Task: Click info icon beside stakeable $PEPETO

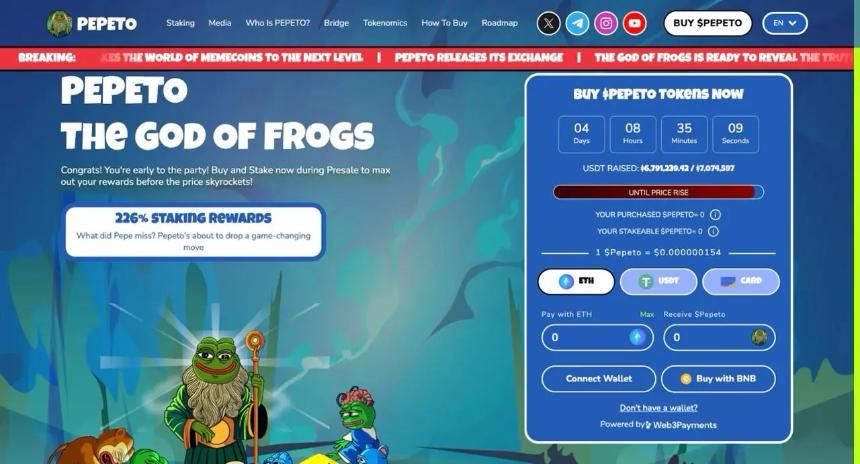Action: pos(713,231)
